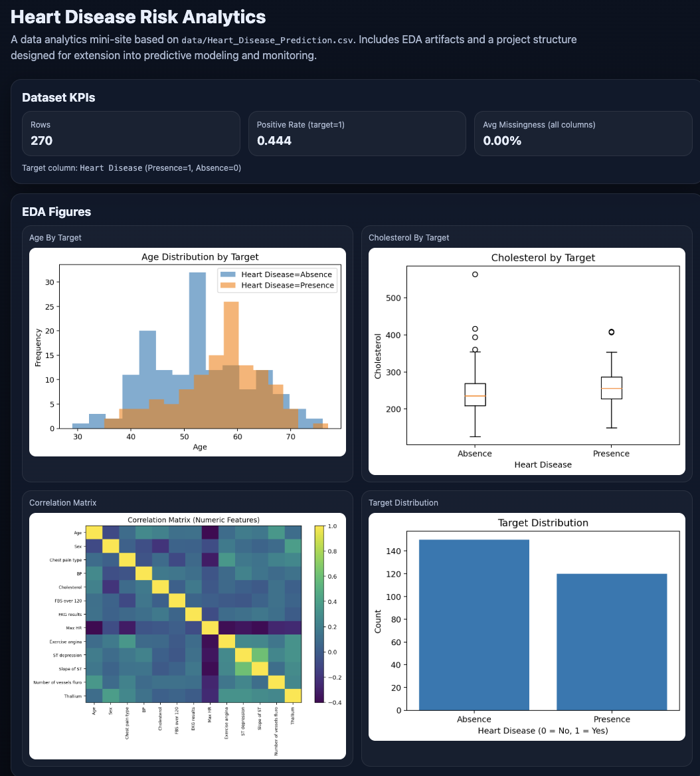Click the blue Heart Disease=Absence legend swatch
This screenshot has height=776, width=700.
(228, 274)
